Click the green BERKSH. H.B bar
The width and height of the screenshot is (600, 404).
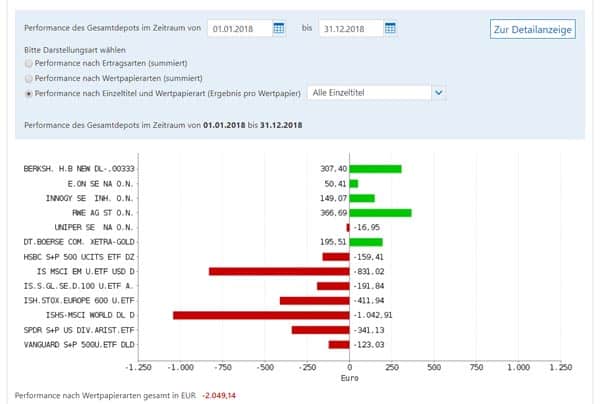click(375, 169)
